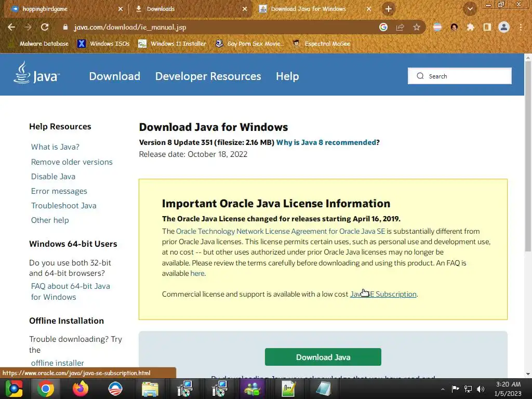Image resolution: width=532 pixels, height=399 pixels.
Task: Click the Java logo in header
Action: pyautogui.click(x=36, y=73)
